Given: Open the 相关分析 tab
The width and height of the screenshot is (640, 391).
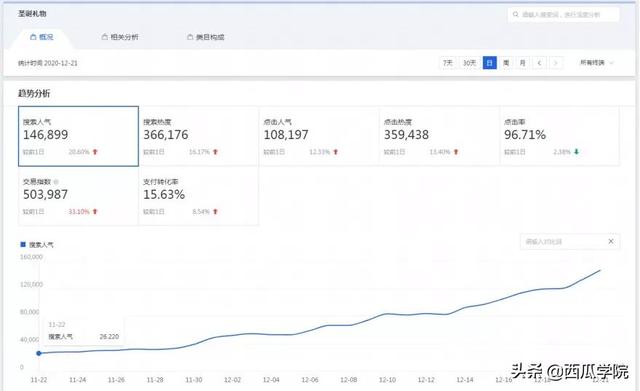Looking at the screenshot, I should (120, 37).
